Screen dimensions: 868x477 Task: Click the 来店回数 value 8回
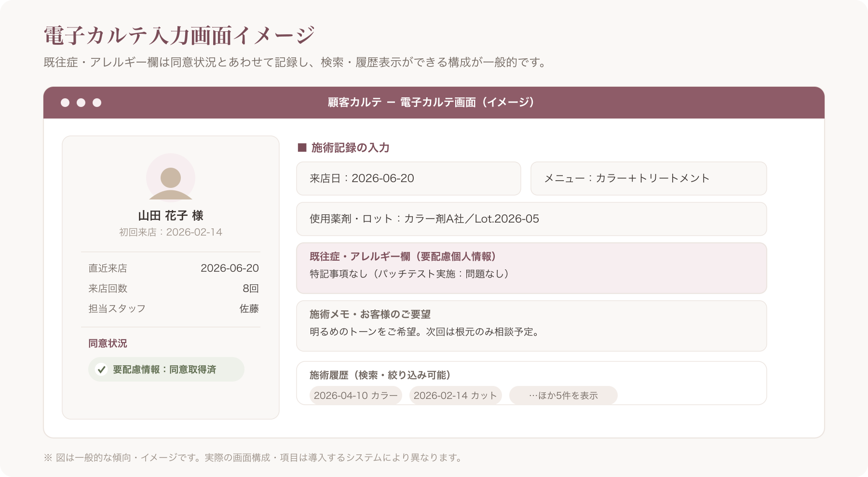coord(251,288)
